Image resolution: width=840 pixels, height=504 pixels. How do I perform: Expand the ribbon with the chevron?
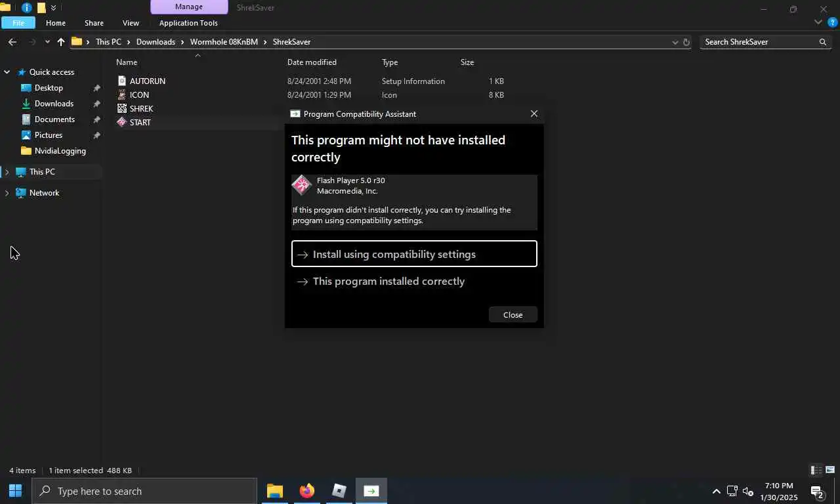[818, 22]
